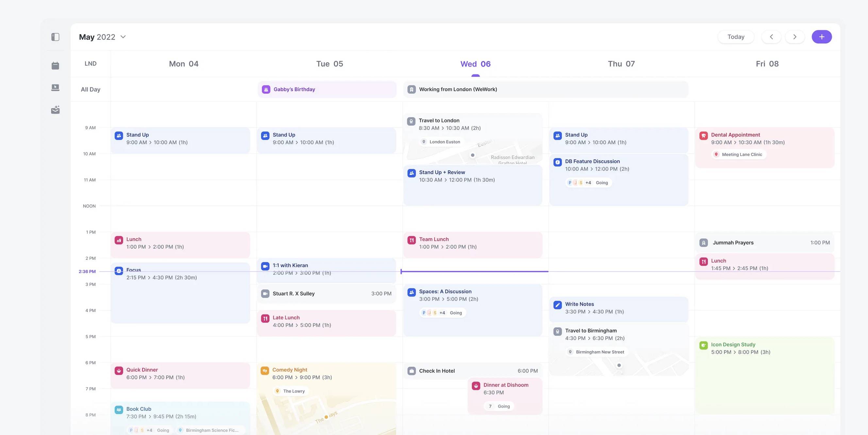The image size is (868, 435).
Task: Click the Write Notes pencil icon
Action: tap(557, 305)
